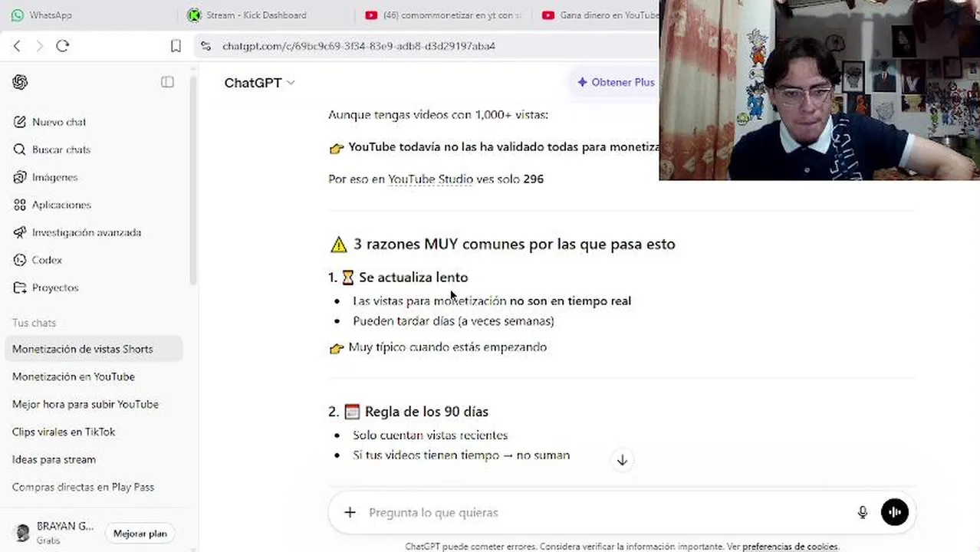Start dictation with the microphone icon
Viewport: 980px width, 552px height.
(863, 512)
